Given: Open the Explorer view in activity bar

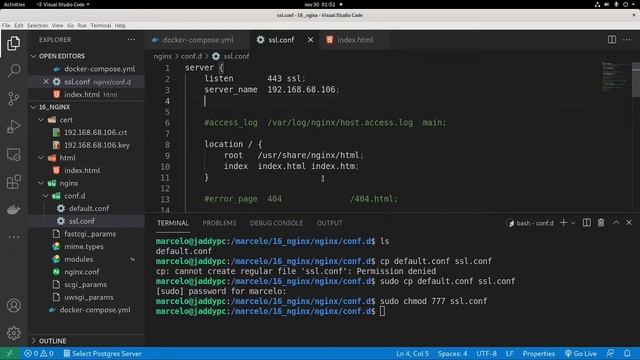Looking at the screenshot, I should click(x=13, y=43).
